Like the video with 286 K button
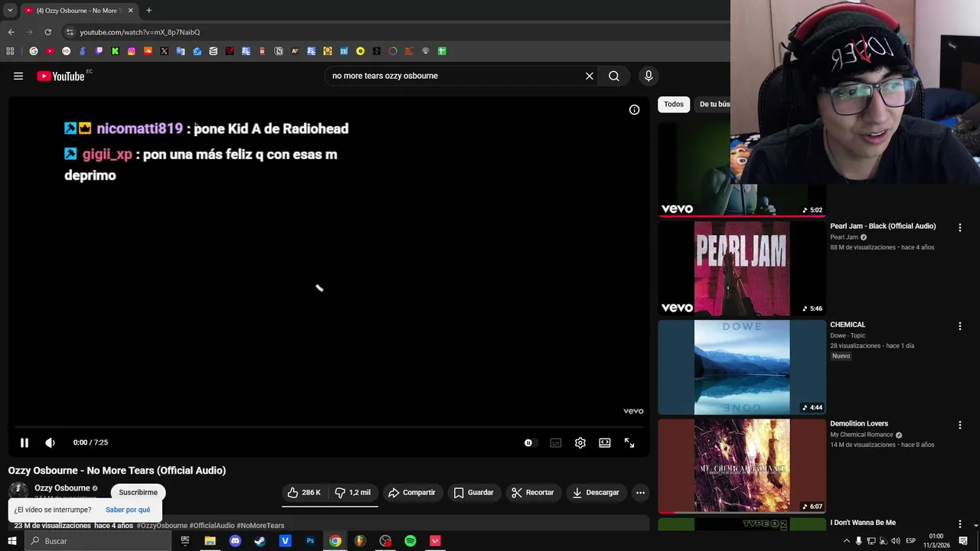 tap(304, 492)
